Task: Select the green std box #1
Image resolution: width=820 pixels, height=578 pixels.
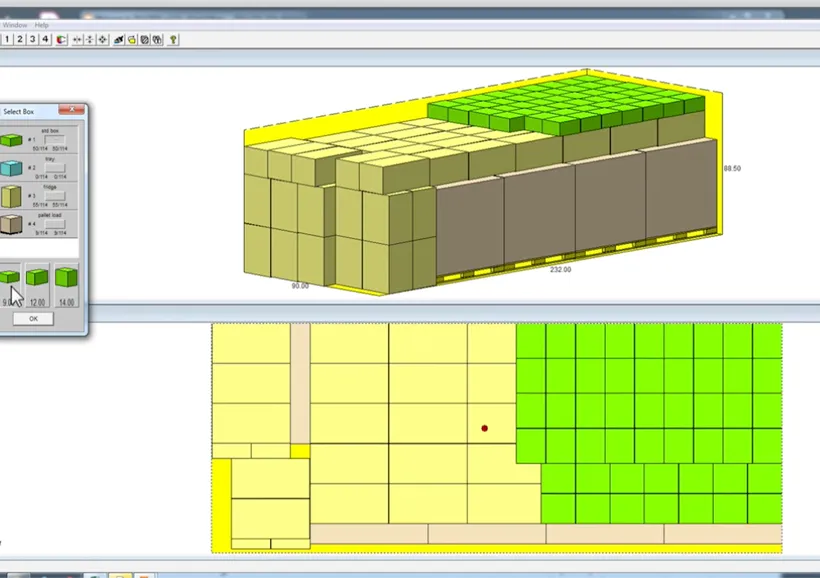Action: pos(12,141)
